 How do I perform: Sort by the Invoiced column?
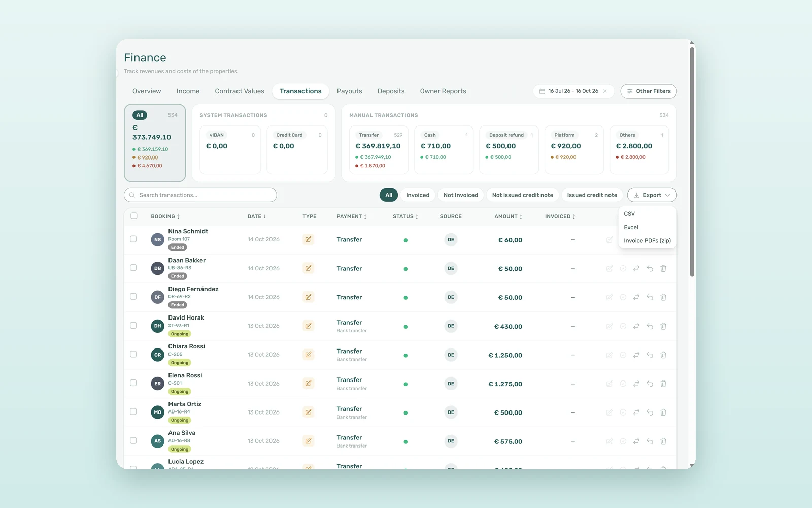click(560, 216)
